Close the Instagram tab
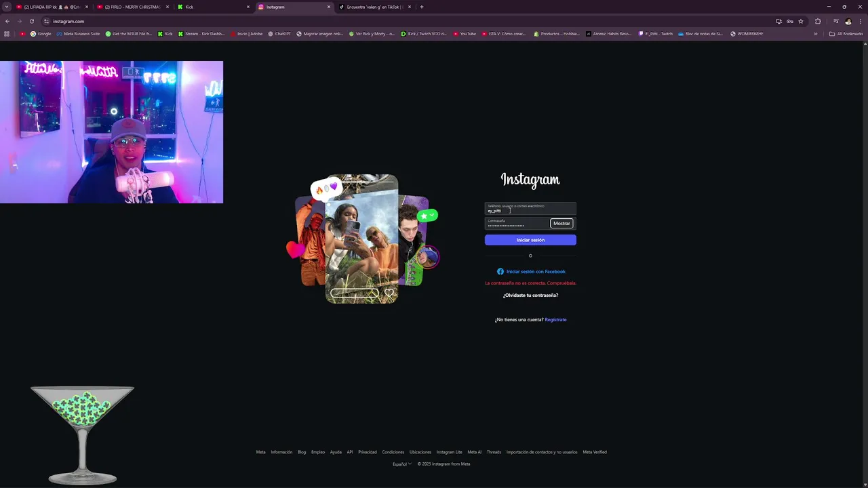This screenshot has width=868, height=488. pyautogui.click(x=329, y=7)
